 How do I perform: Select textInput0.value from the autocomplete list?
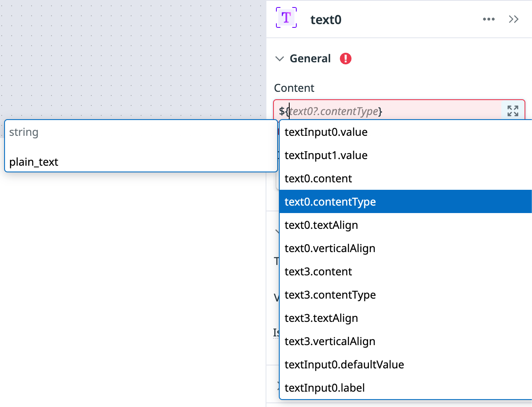click(x=326, y=132)
